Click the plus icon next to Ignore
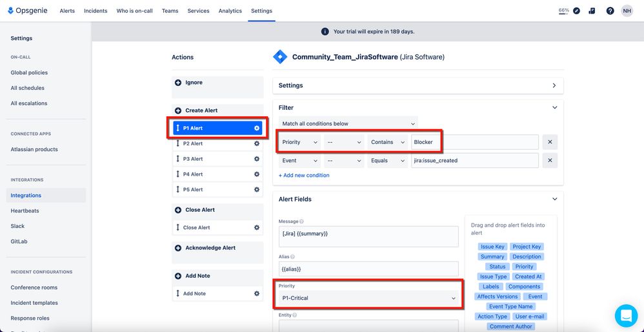This screenshot has height=332, width=644. pyautogui.click(x=178, y=83)
